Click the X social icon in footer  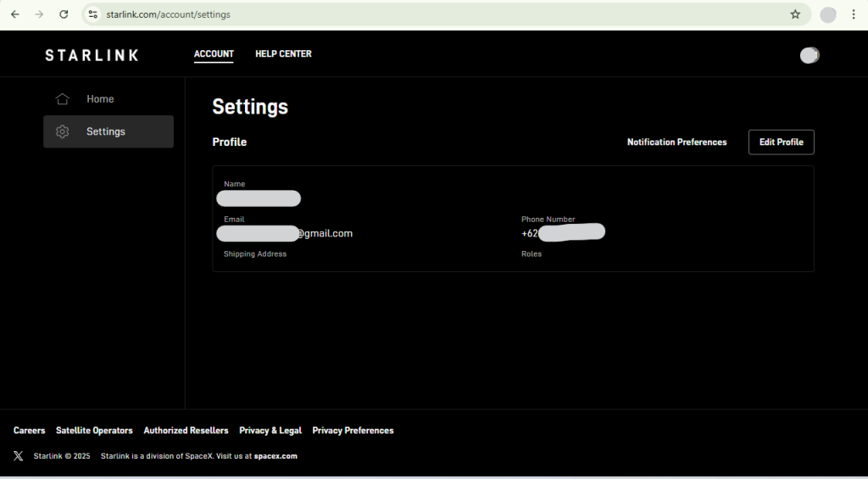(x=19, y=456)
